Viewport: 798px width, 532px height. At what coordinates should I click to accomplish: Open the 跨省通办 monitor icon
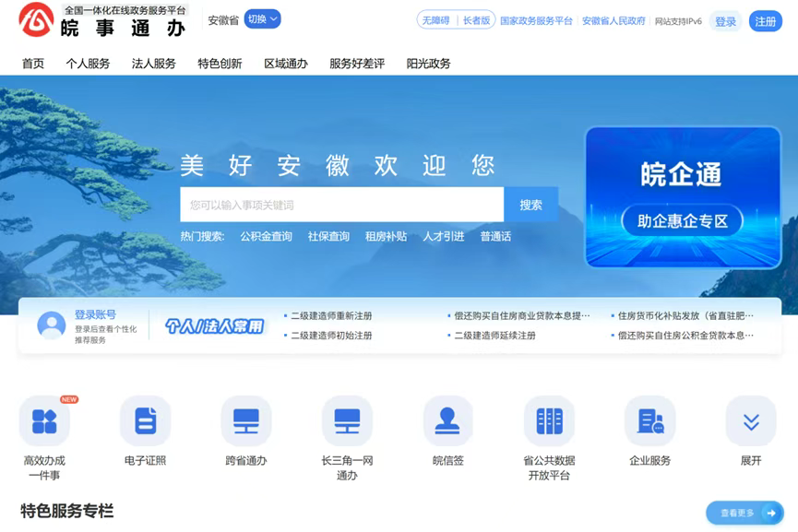pyautogui.click(x=246, y=421)
